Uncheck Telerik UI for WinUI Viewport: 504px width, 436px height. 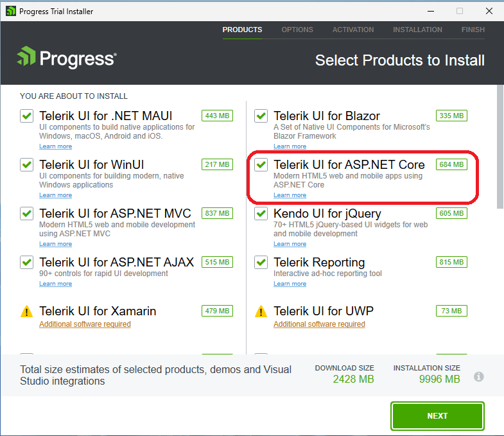coord(27,164)
